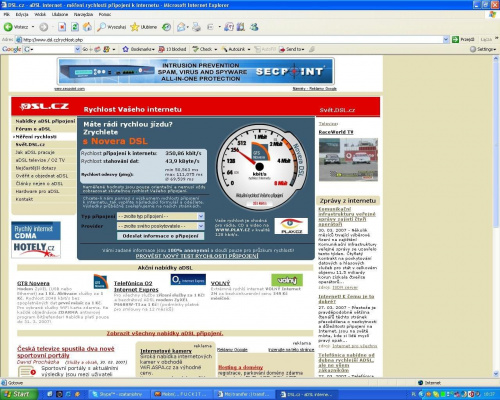Go to the Home page icon
500x400 pixels.
(87, 27)
